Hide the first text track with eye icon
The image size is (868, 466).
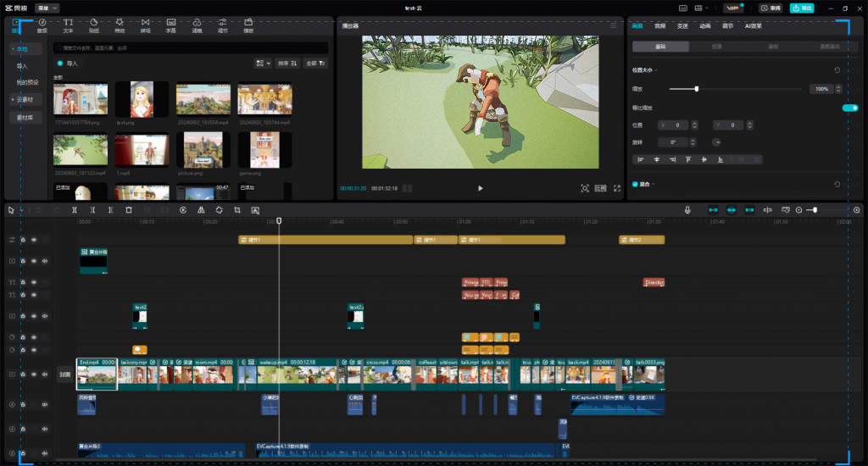pos(34,282)
